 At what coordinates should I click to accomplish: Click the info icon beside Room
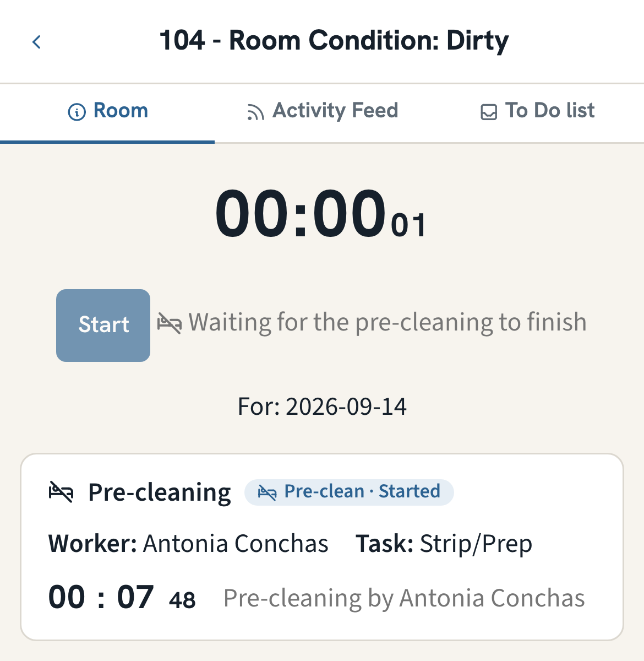pyautogui.click(x=77, y=112)
